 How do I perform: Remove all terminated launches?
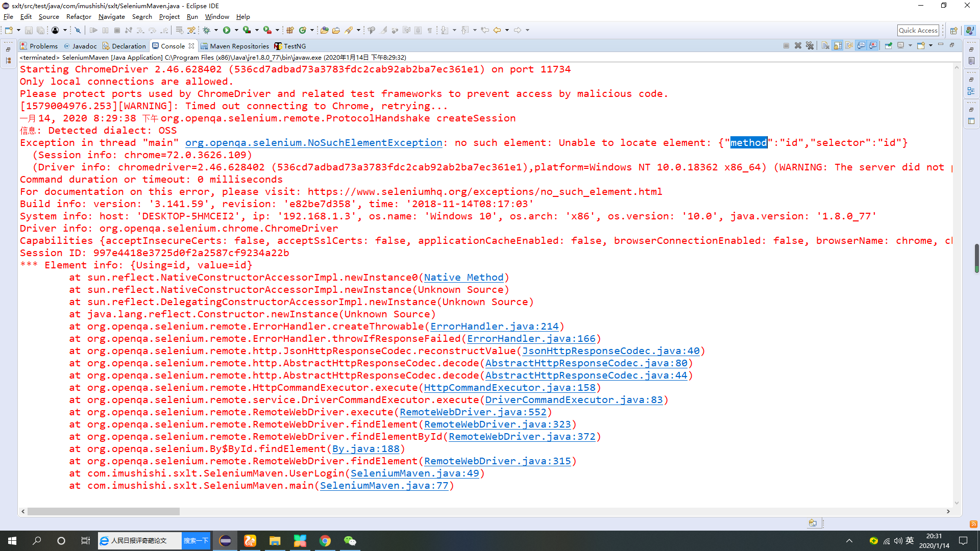click(x=810, y=46)
